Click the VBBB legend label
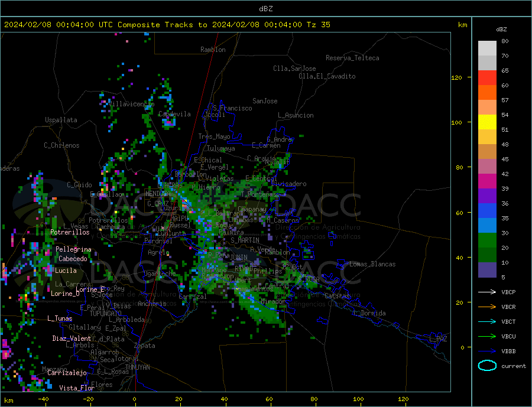 click(508, 351)
